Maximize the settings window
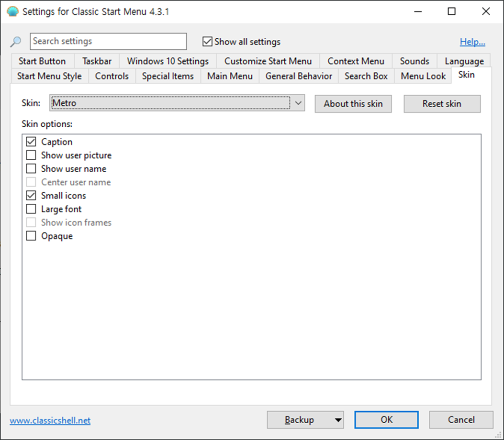This screenshot has width=504, height=440. click(452, 11)
